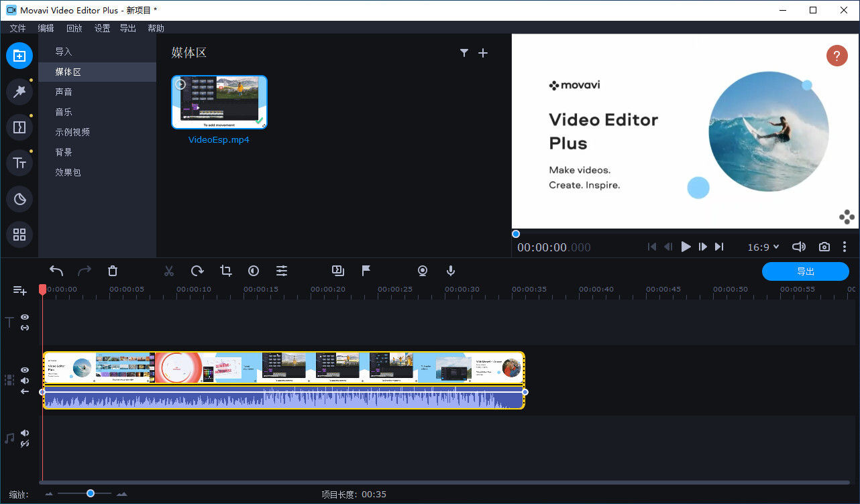Click the player seek bar handle

pyautogui.click(x=516, y=234)
